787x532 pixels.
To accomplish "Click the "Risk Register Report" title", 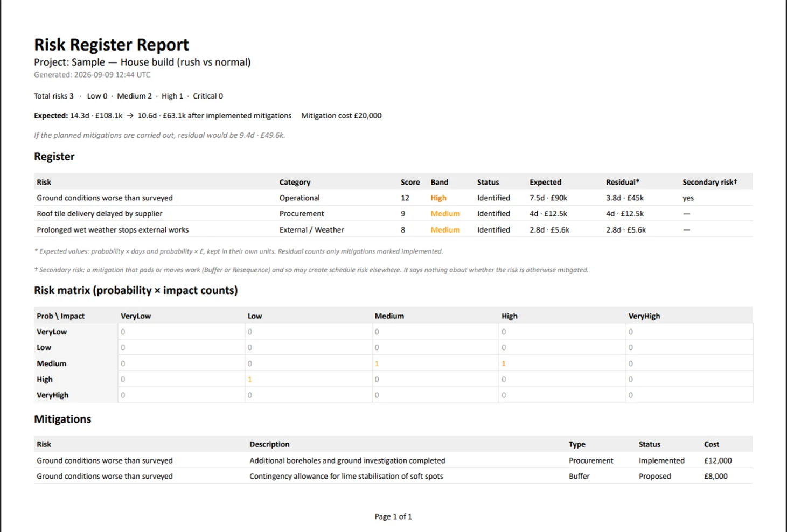I will tap(112, 44).
